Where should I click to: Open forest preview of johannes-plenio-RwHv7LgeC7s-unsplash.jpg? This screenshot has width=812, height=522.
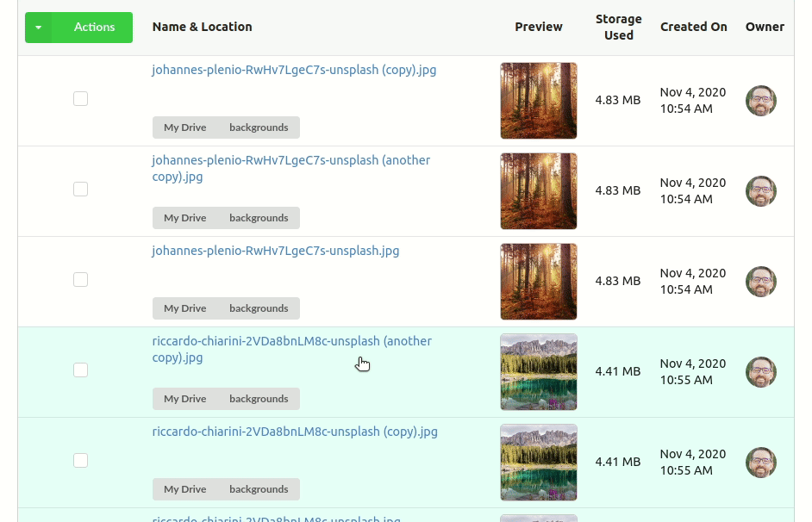click(539, 282)
